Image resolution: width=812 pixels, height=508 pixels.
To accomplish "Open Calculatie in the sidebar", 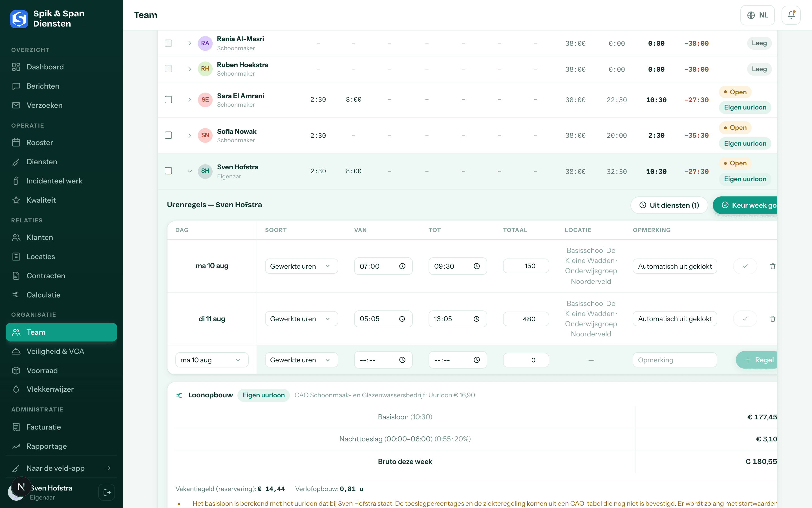I will pos(61,295).
